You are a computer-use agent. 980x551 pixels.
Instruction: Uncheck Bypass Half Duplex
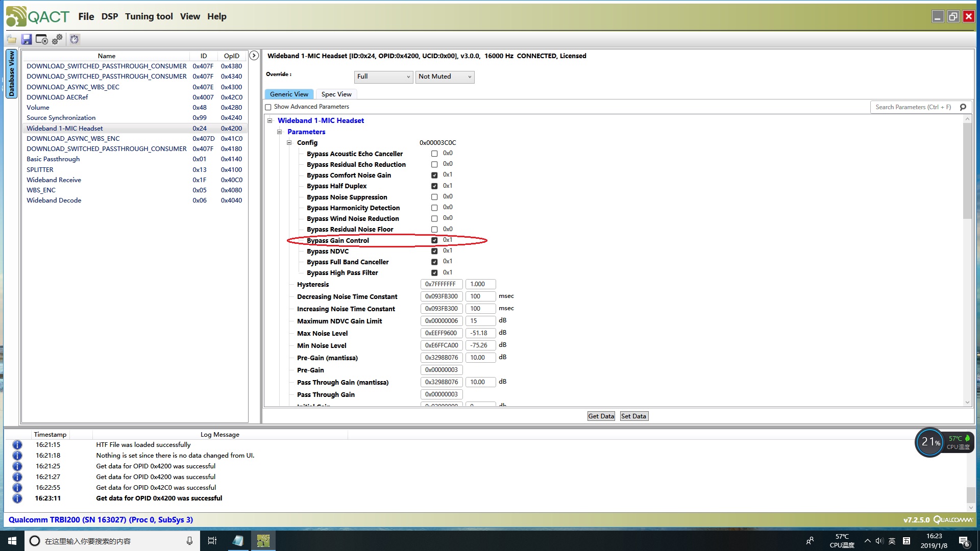pyautogui.click(x=434, y=186)
